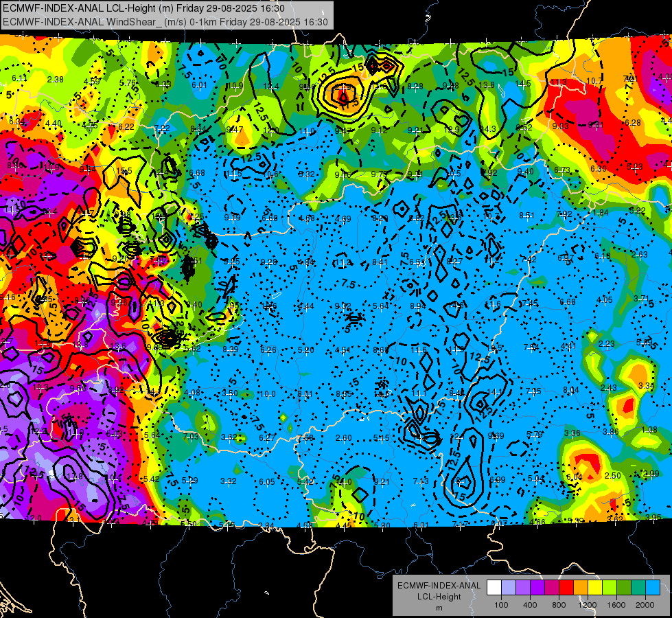Click the dark green legend swatch right of 1600
Image resolution: width=672 pixels, height=618 pixels.
(623, 588)
